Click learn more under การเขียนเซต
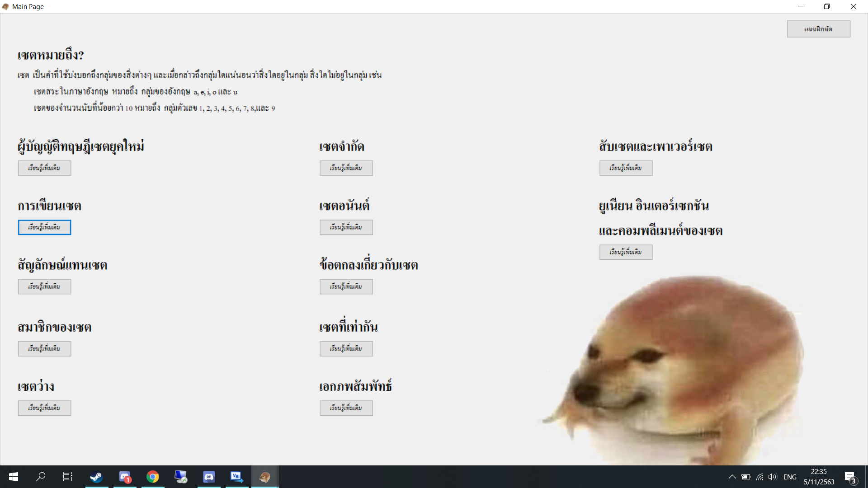Image resolution: width=868 pixels, height=488 pixels. click(x=44, y=227)
